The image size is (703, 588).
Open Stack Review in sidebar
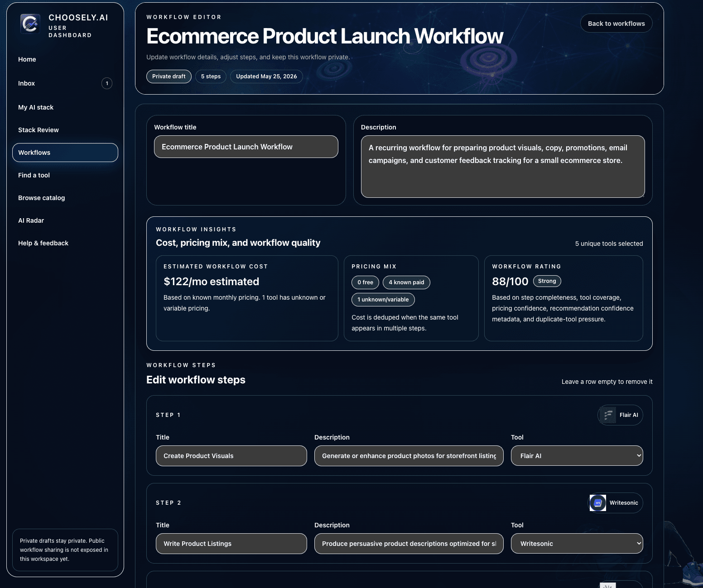pyautogui.click(x=65, y=130)
